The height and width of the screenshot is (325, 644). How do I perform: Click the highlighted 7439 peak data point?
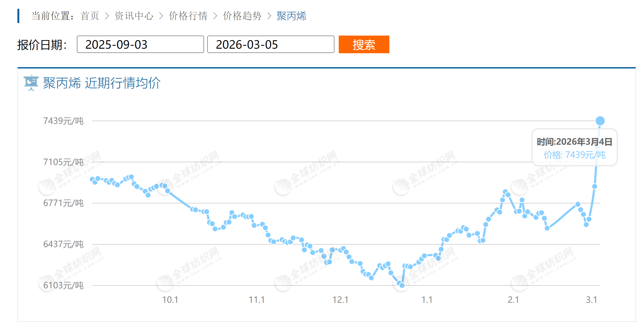[600, 121]
